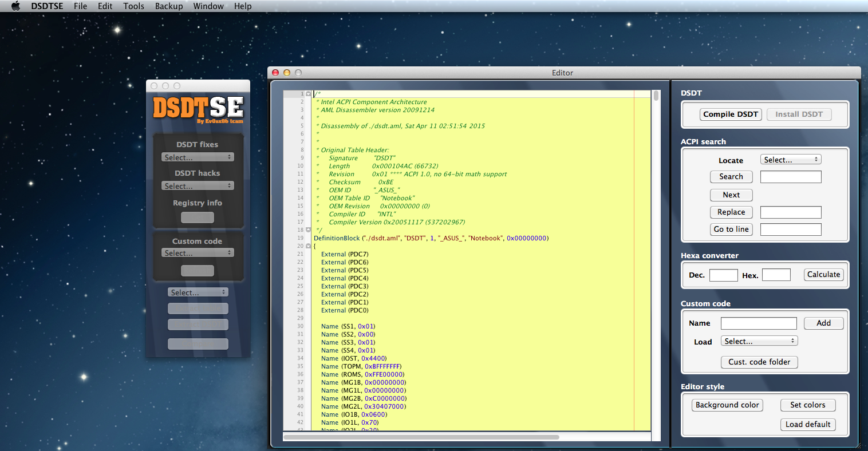Screen dimensions: 868x451
Task: Click the DSDTSE logo image
Action: coord(198,109)
